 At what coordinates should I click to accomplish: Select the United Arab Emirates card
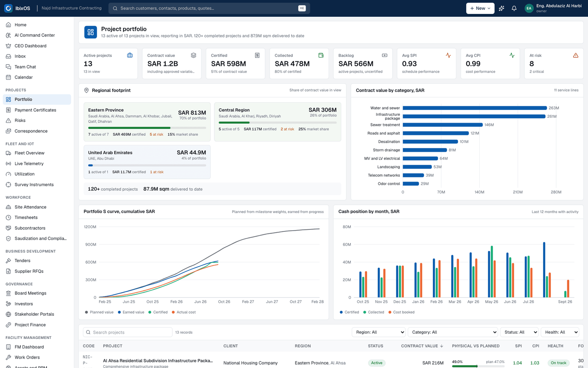pos(147,162)
